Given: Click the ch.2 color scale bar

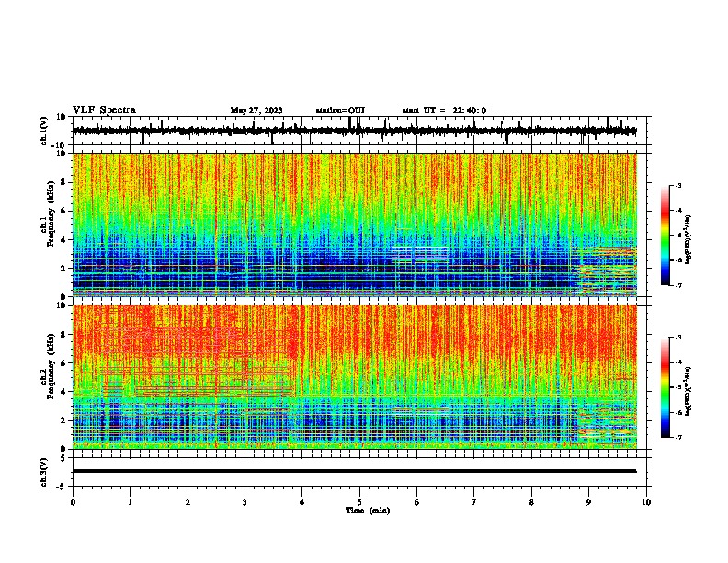Looking at the screenshot, I should pyautogui.click(x=665, y=387).
